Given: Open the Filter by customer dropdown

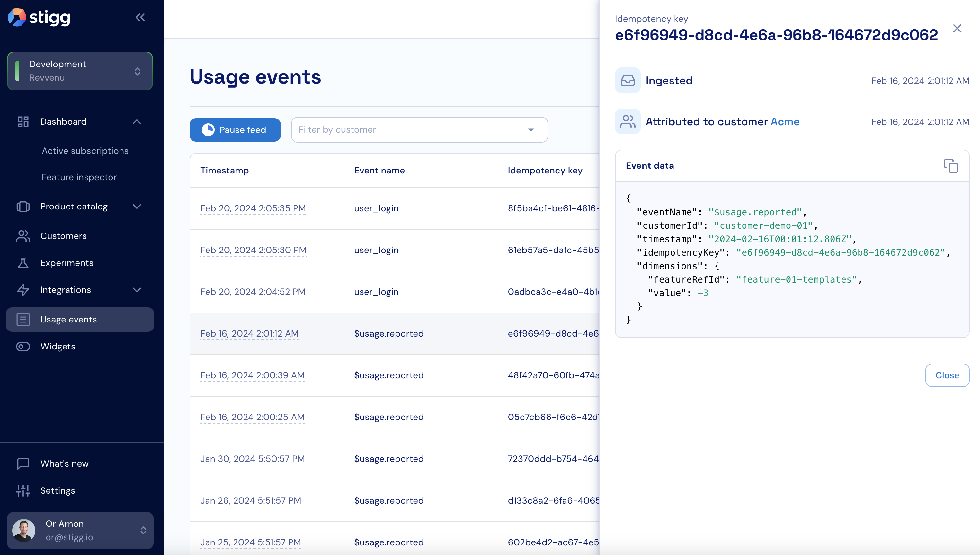Looking at the screenshot, I should [x=419, y=130].
